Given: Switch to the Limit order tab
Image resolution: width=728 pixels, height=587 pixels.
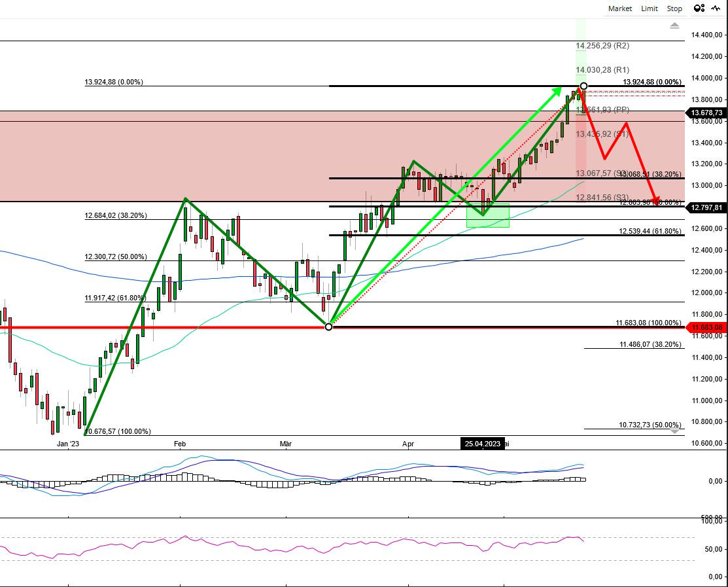Looking at the screenshot, I should click(x=649, y=9).
